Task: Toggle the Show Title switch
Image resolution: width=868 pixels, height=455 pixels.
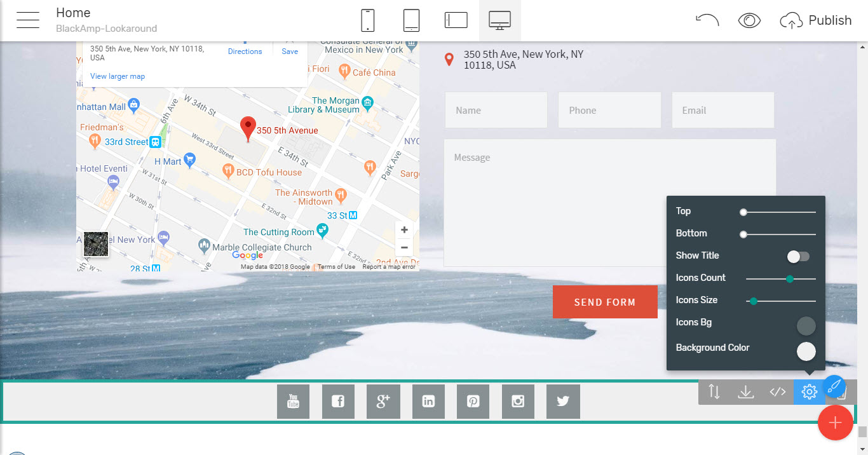Action: pyautogui.click(x=798, y=256)
